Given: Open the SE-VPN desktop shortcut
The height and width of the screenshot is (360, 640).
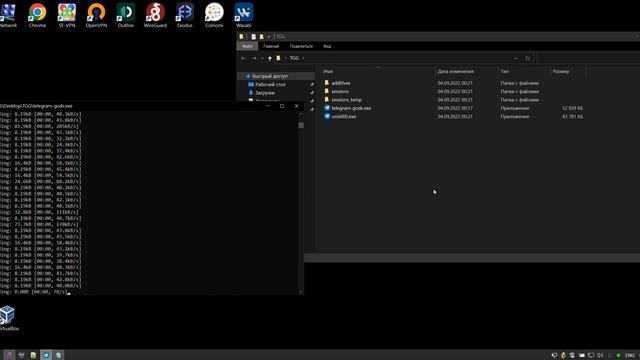Looking at the screenshot, I should pos(67,15).
